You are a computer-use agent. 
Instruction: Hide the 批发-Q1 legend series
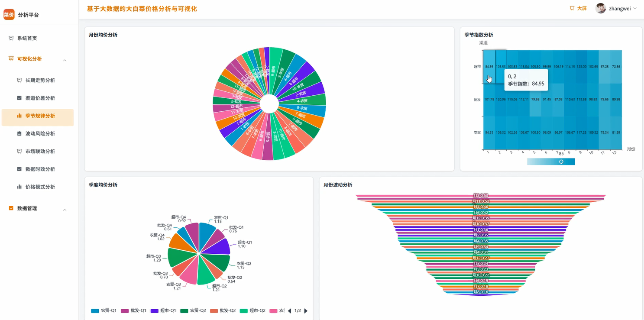pyautogui.click(x=134, y=310)
